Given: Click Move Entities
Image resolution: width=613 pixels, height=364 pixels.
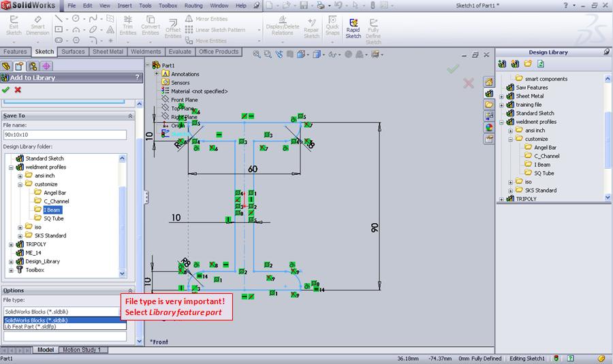Looking at the screenshot, I should (206, 41).
